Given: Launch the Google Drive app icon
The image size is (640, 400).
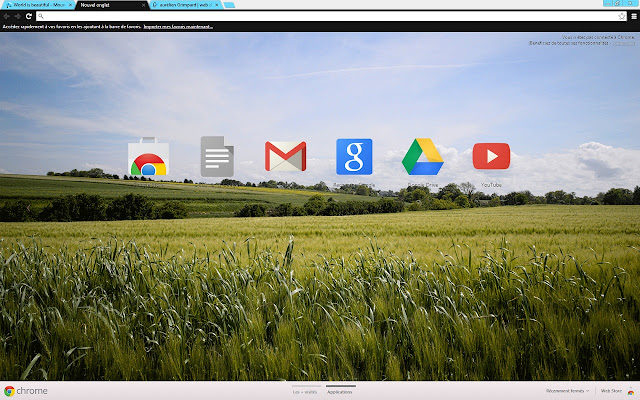Looking at the screenshot, I should click(422, 157).
